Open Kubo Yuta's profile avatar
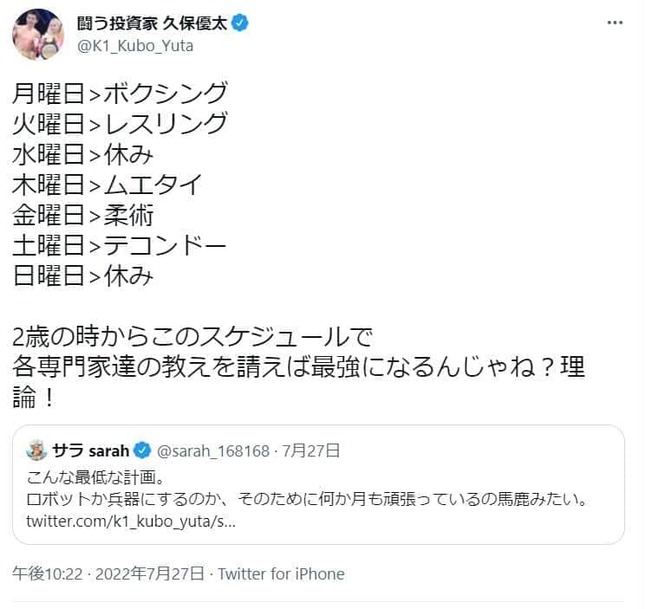This screenshot has width=645, height=609. pos(36,34)
